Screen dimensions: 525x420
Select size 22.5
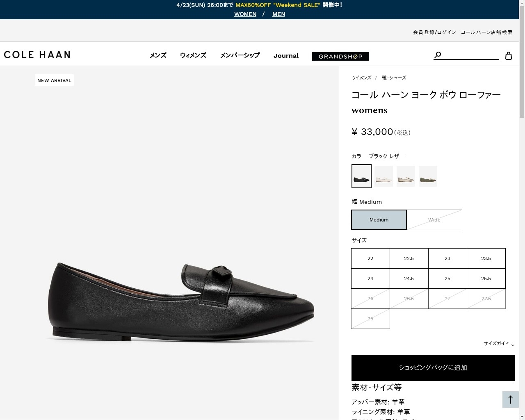(x=409, y=258)
